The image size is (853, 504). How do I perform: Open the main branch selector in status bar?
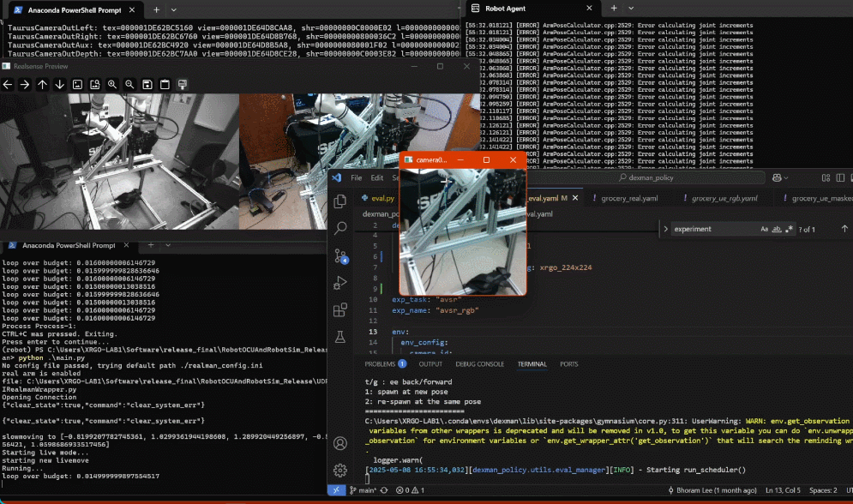click(x=365, y=490)
